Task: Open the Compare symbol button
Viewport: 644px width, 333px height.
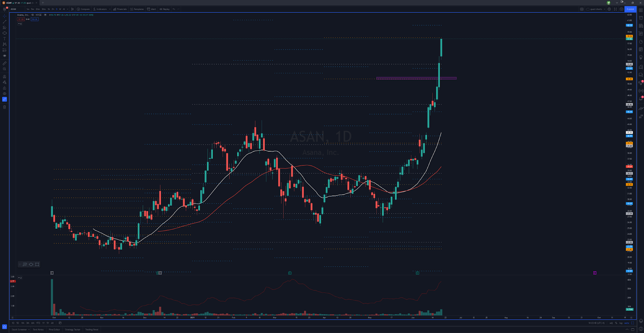Action: coord(83,9)
